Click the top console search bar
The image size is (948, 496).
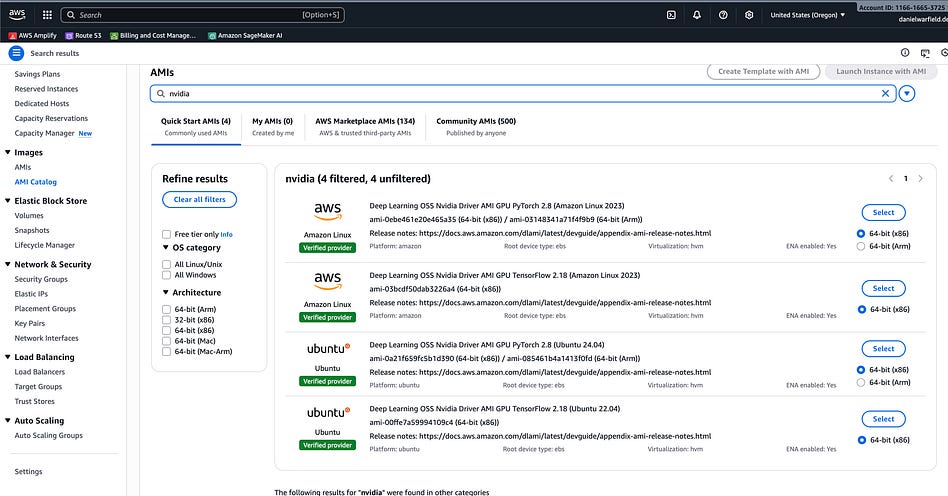click(203, 15)
